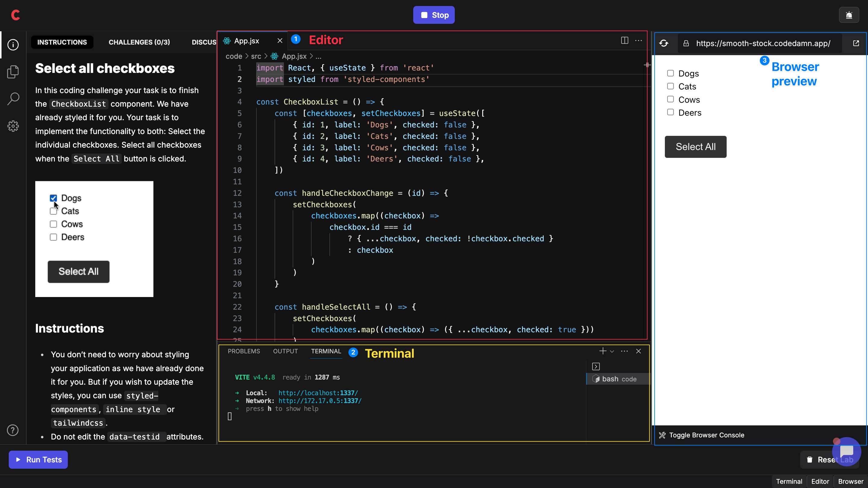Click the open in new tab browser icon

click(x=857, y=43)
